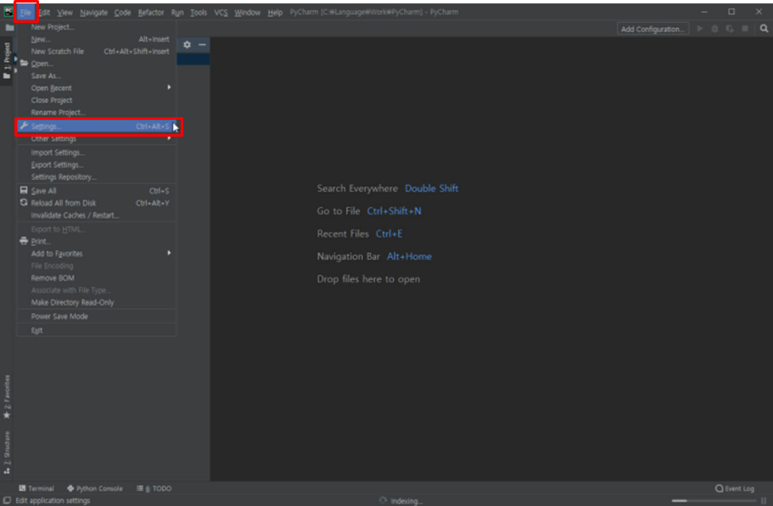This screenshot has height=506, width=773.
Task: Hide the Project panel with minus icon
Action: (202, 44)
